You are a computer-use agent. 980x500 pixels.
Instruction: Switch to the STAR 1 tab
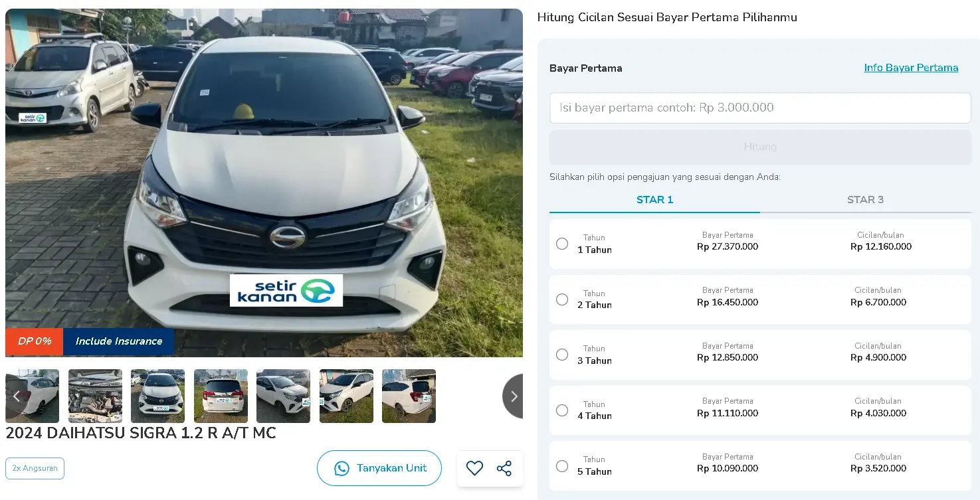[654, 200]
